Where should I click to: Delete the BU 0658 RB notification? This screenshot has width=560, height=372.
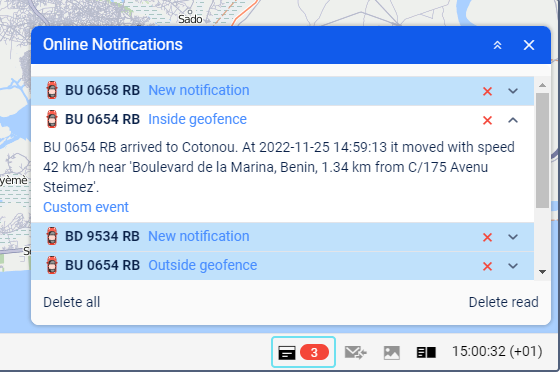[488, 91]
